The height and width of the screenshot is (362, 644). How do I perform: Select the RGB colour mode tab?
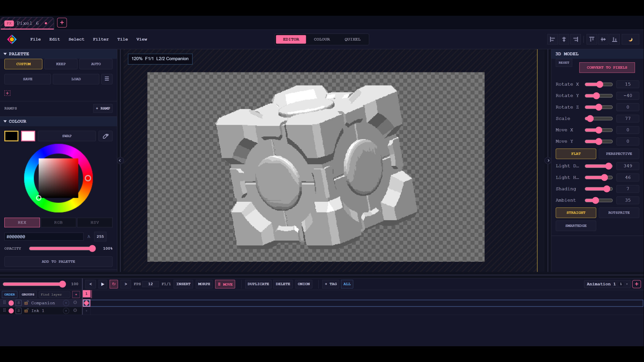click(58, 222)
